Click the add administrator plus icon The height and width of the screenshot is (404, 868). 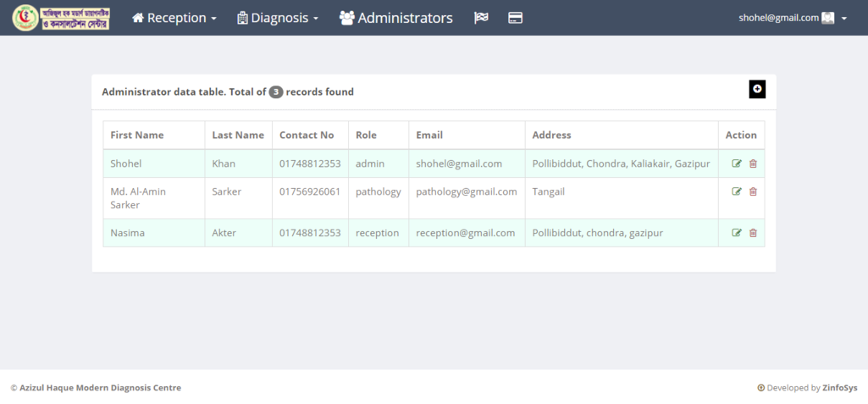[757, 89]
